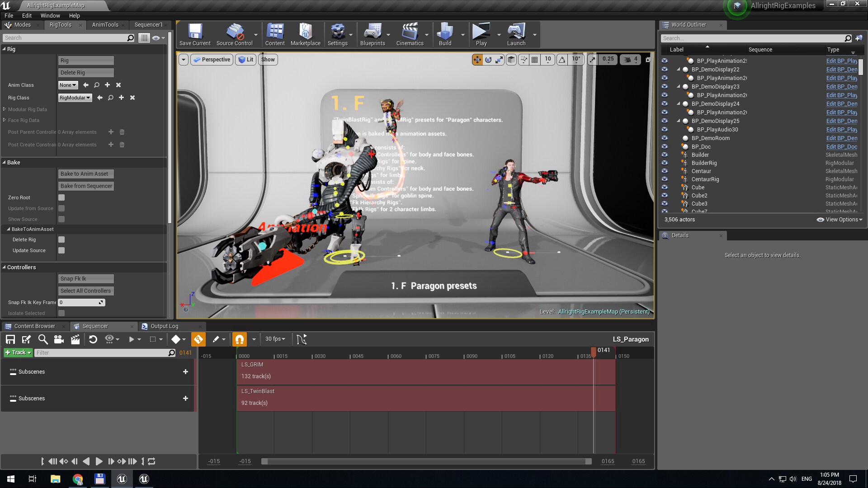868x488 pixels.
Task: Toggle the sequencer auto-key orange icon
Action: point(198,339)
